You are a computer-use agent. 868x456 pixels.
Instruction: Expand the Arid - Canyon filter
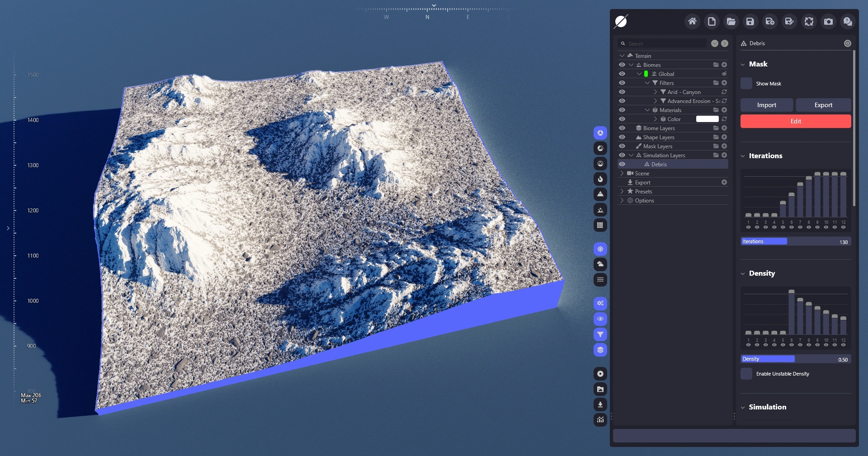655,92
